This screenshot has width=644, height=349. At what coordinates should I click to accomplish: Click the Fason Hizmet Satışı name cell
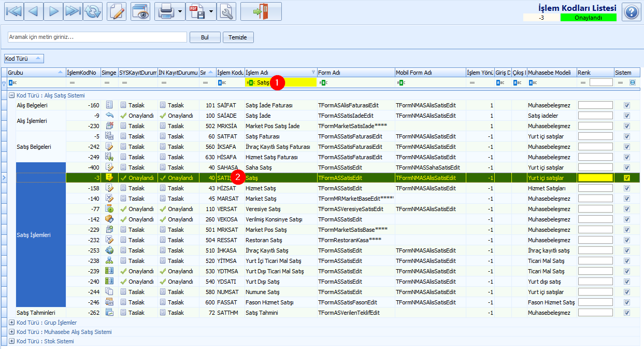(x=281, y=302)
